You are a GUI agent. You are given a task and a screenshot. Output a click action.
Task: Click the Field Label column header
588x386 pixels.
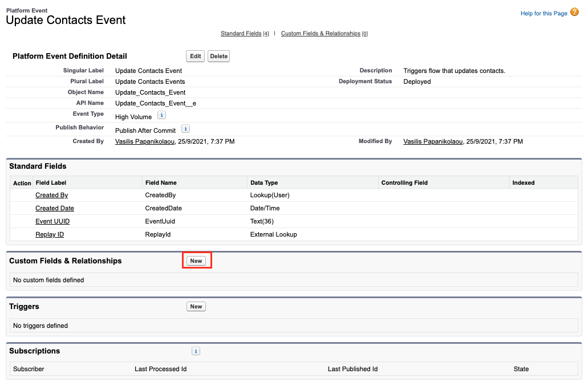click(51, 182)
